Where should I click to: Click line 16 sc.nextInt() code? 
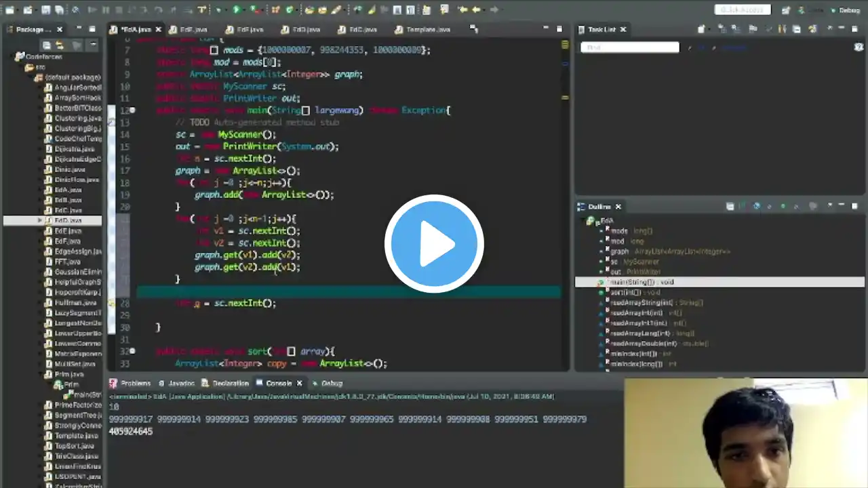tap(245, 159)
